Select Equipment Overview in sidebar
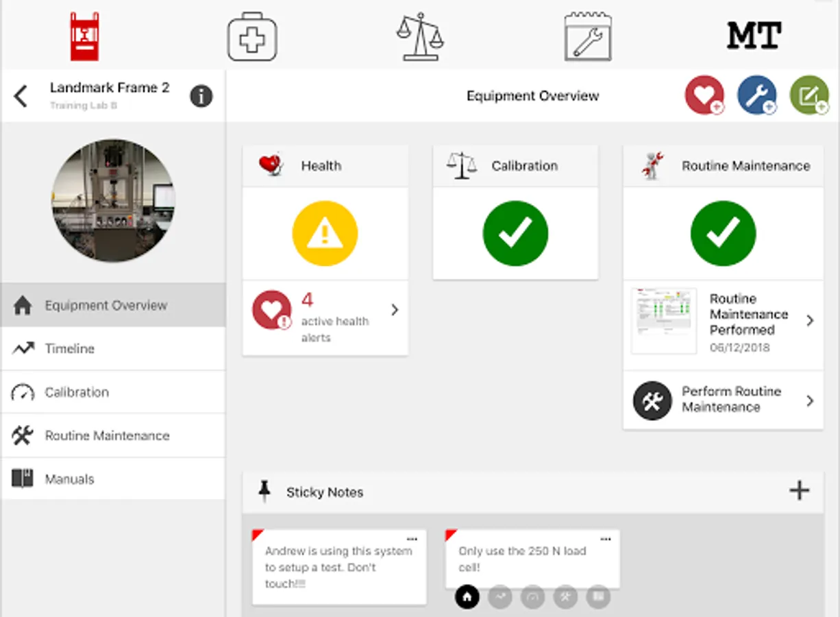 pyautogui.click(x=113, y=305)
